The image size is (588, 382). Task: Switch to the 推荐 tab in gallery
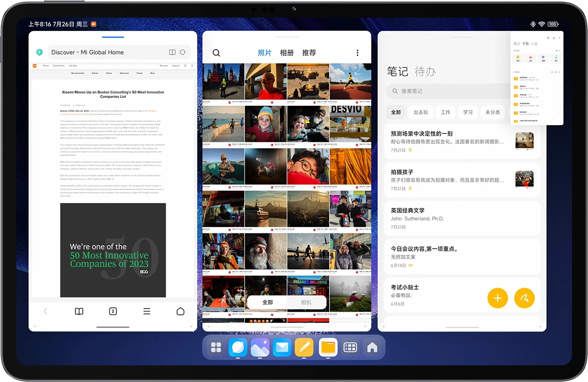[309, 53]
